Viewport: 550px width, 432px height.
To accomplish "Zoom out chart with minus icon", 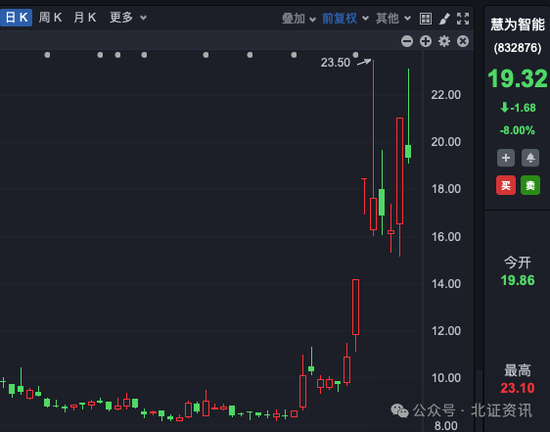I will [x=407, y=41].
